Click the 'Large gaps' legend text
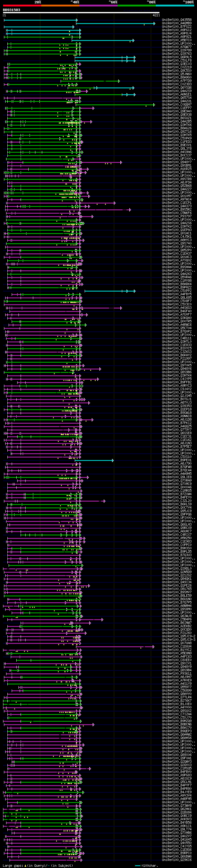 tap(13, 865)
